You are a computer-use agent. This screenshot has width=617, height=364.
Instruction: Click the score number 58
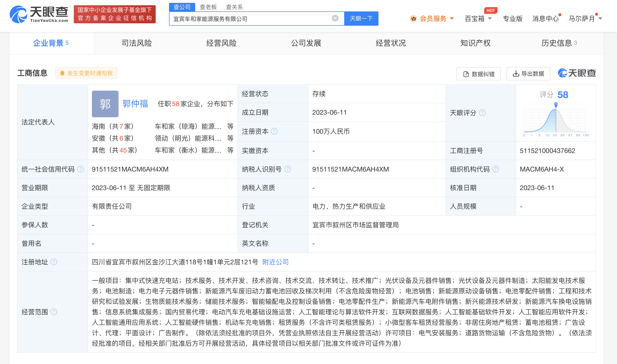[x=563, y=94]
